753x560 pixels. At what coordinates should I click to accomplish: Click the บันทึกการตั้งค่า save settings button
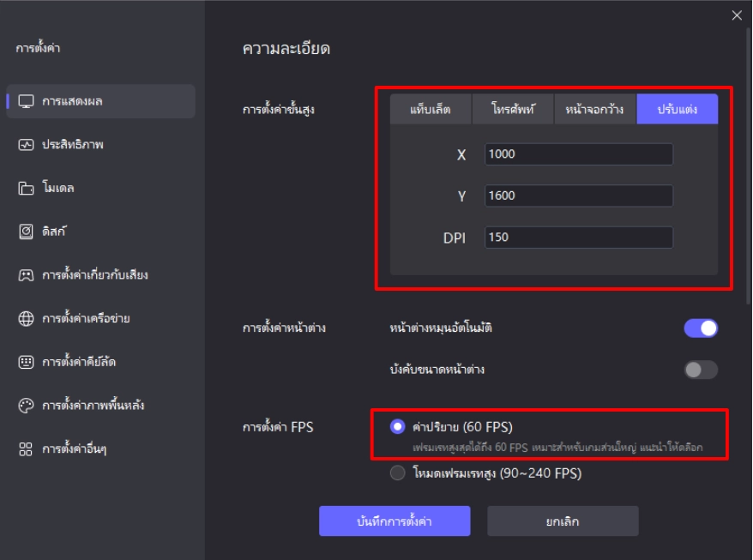click(x=397, y=521)
